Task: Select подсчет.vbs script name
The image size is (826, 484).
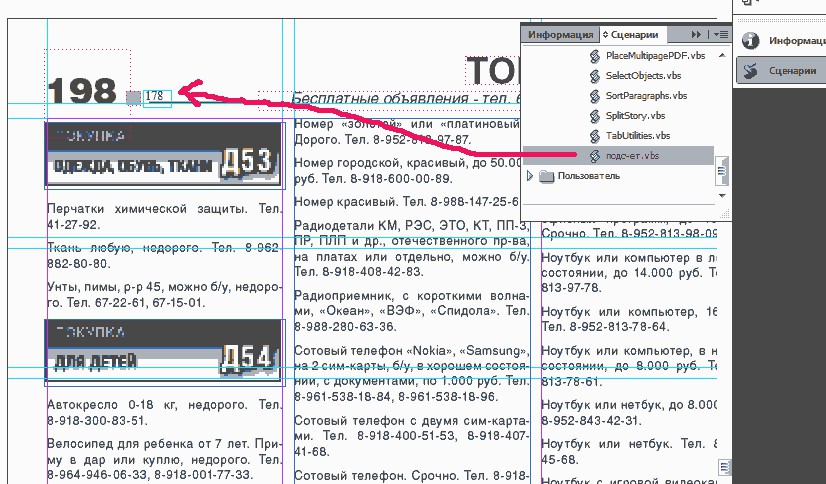Action: [x=632, y=156]
